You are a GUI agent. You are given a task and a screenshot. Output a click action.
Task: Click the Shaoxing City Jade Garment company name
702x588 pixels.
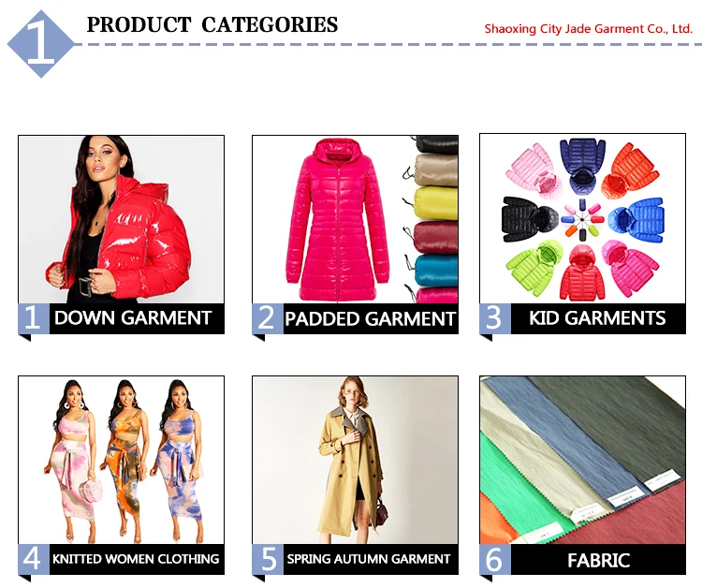click(589, 29)
